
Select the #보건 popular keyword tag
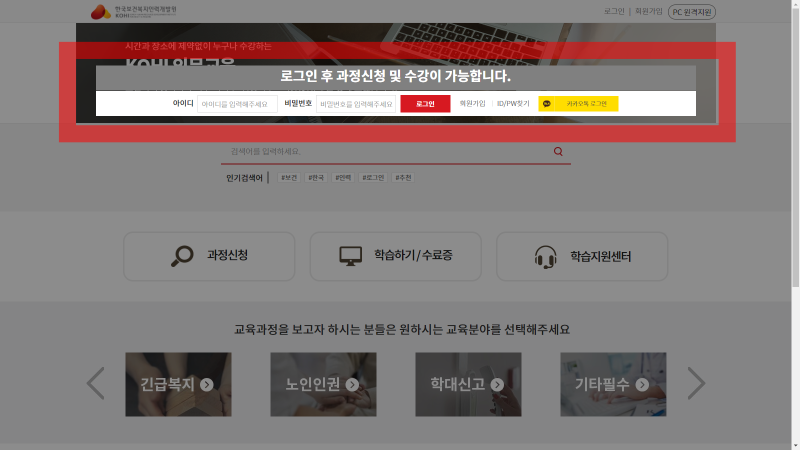coord(289,178)
